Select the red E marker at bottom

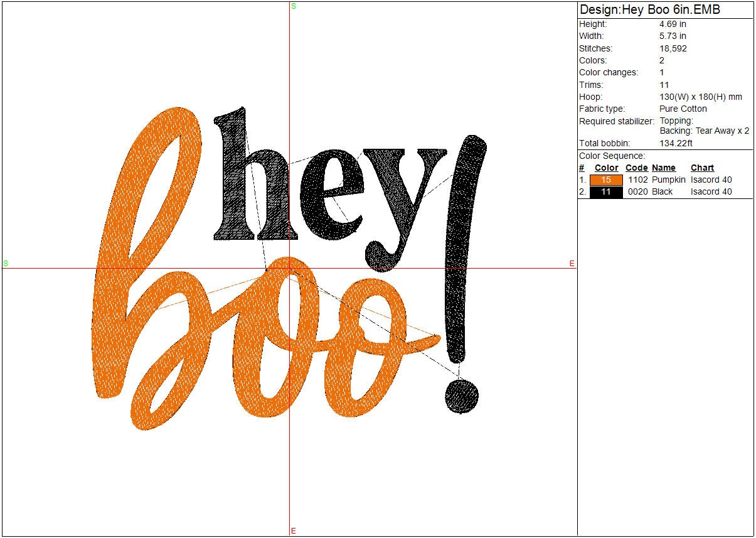[294, 531]
